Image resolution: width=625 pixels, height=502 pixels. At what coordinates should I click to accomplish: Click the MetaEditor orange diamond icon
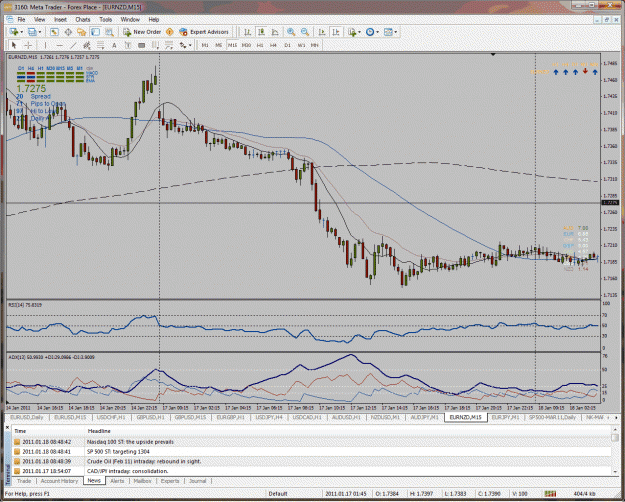[x=169, y=32]
